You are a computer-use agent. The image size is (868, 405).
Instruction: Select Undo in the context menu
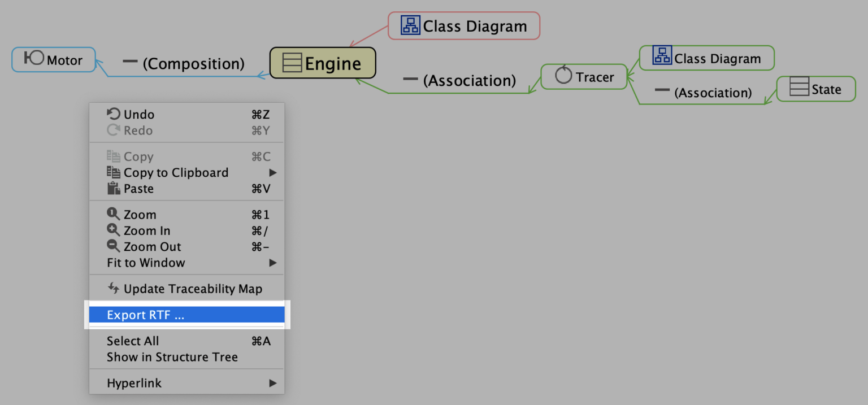[x=139, y=115]
